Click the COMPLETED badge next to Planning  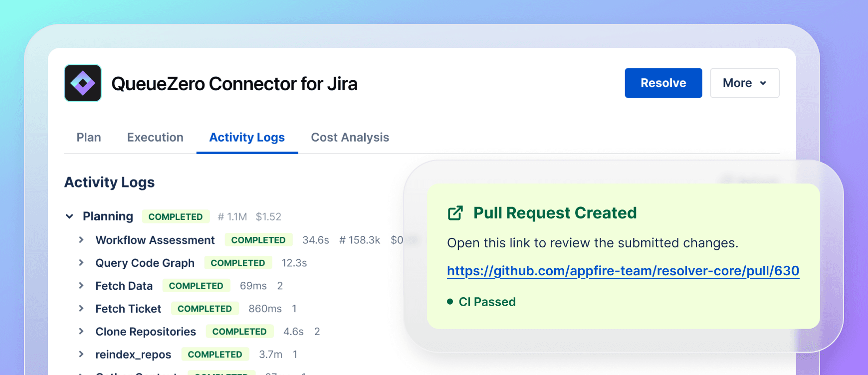tap(176, 216)
